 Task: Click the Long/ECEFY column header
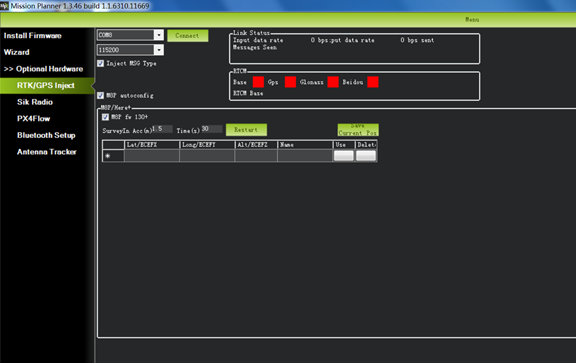point(207,145)
